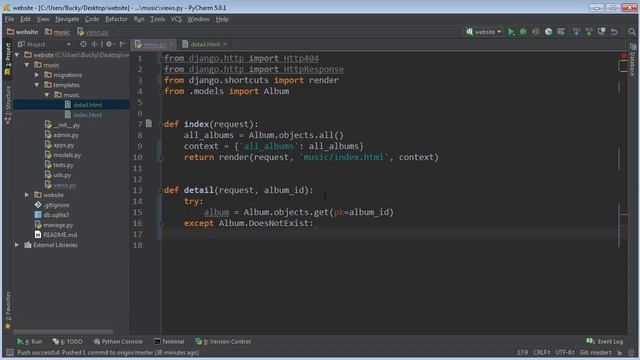Open the File menu
This screenshot has width=640, height=360.
click(x=9, y=19)
